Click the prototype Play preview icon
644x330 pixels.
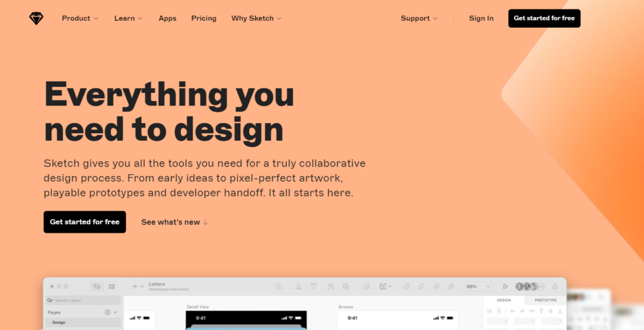pyautogui.click(x=506, y=287)
